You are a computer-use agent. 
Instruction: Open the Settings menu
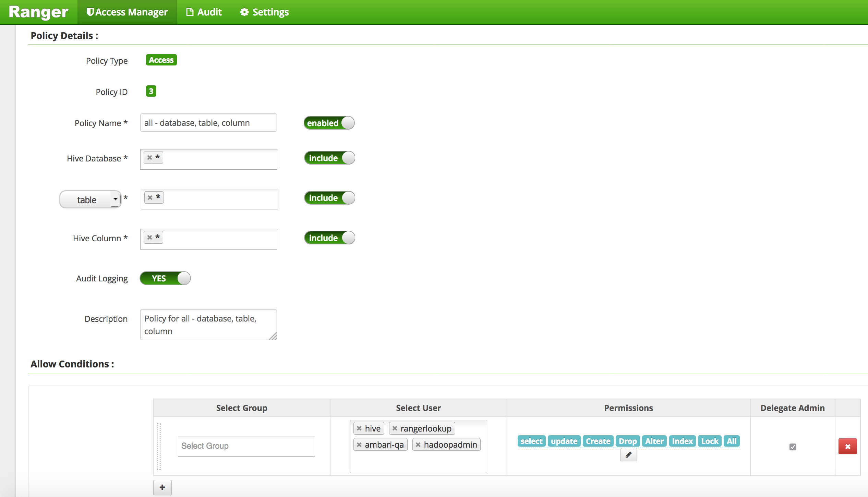click(x=264, y=12)
